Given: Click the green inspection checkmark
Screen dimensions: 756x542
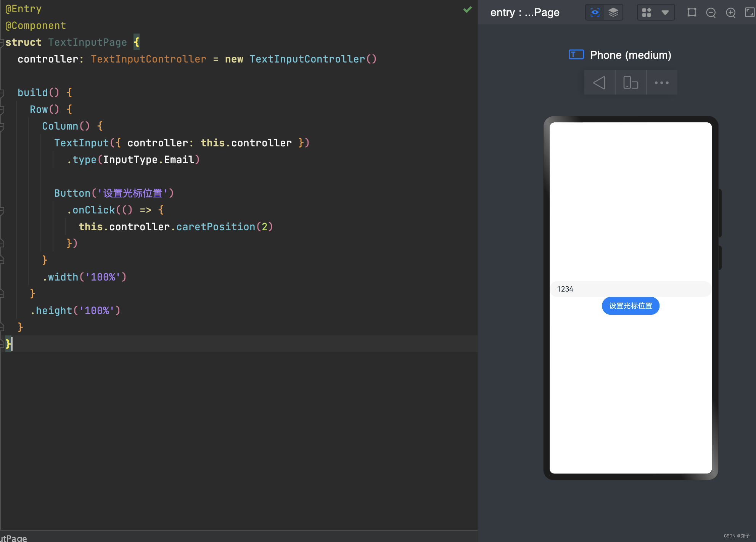Looking at the screenshot, I should click(x=467, y=10).
